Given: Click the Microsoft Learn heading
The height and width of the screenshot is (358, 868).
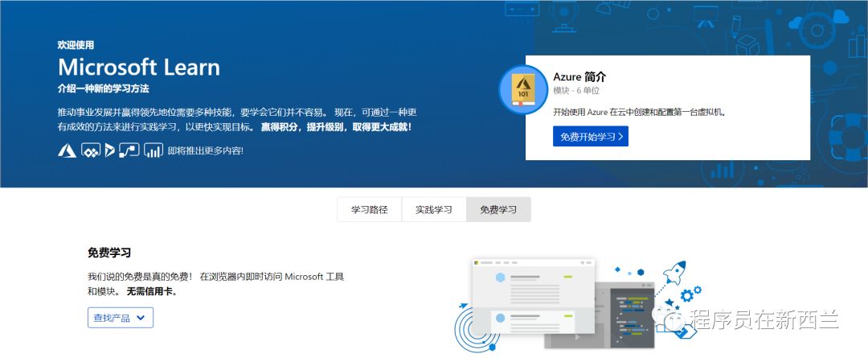Looking at the screenshot, I should (x=139, y=68).
